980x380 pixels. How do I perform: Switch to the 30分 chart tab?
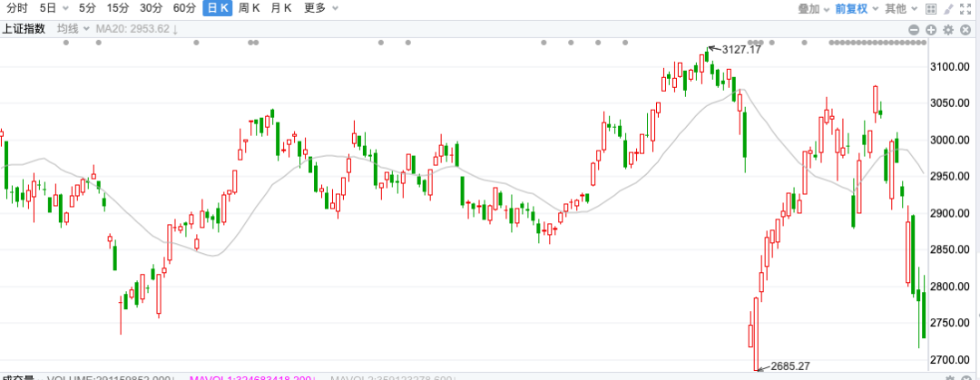(151, 8)
